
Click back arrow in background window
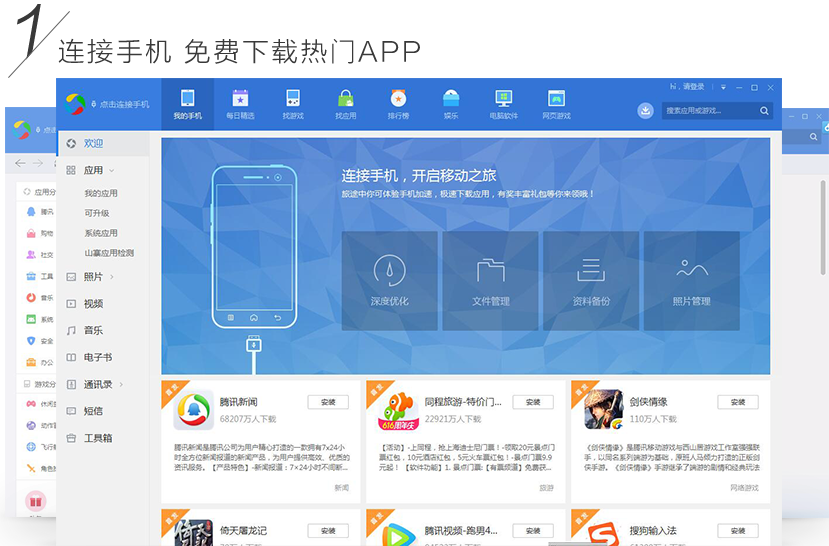coord(20,163)
